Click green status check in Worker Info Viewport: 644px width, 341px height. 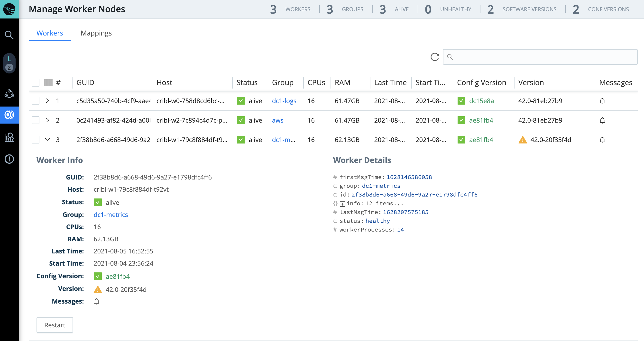tap(98, 202)
